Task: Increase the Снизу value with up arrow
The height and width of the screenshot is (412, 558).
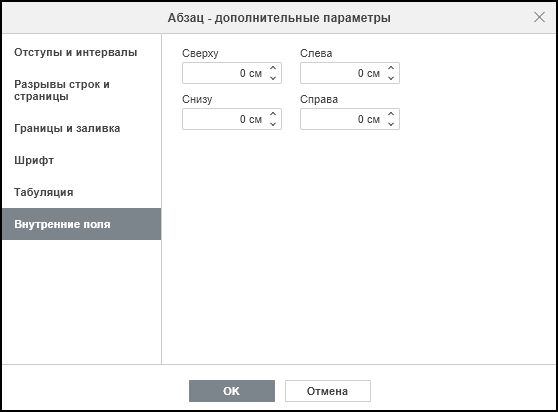Action: tap(273, 114)
